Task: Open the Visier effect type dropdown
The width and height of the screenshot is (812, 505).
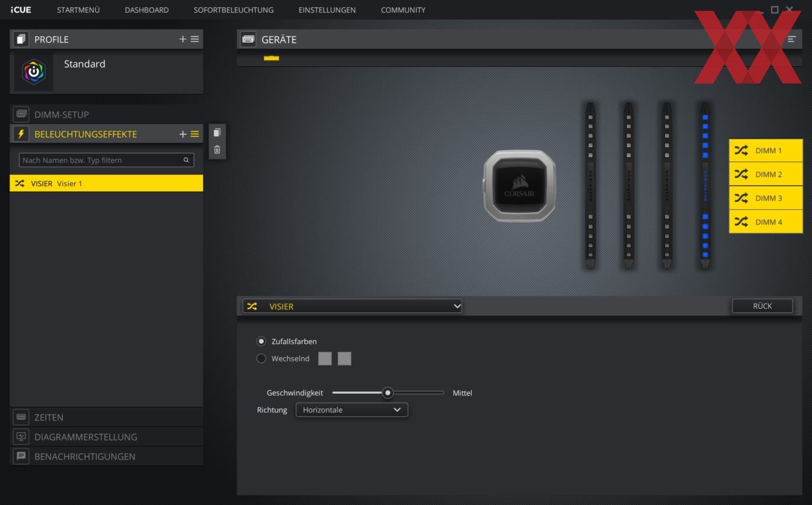Action: click(x=352, y=306)
